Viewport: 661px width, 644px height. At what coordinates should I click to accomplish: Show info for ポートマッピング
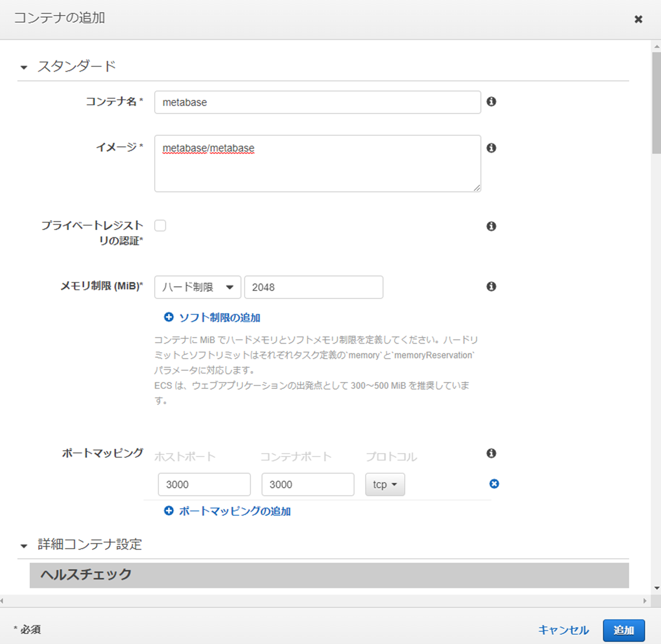(491, 453)
